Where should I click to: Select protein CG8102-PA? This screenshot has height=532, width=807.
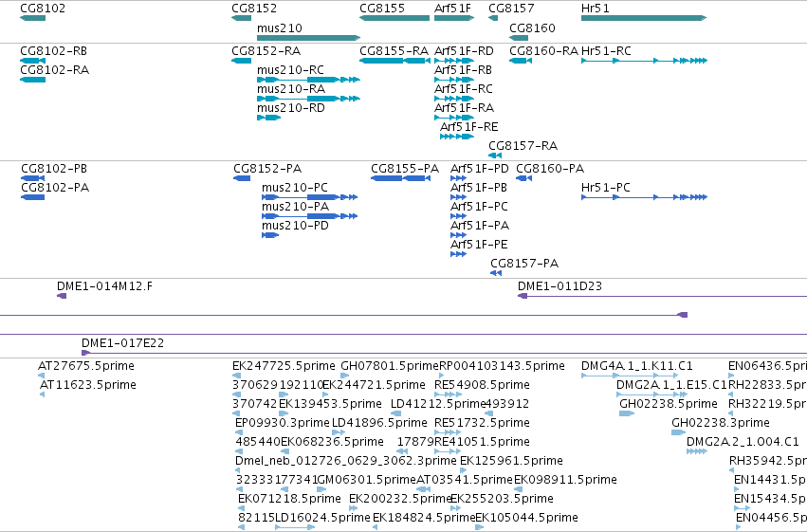pyautogui.click(x=33, y=197)
